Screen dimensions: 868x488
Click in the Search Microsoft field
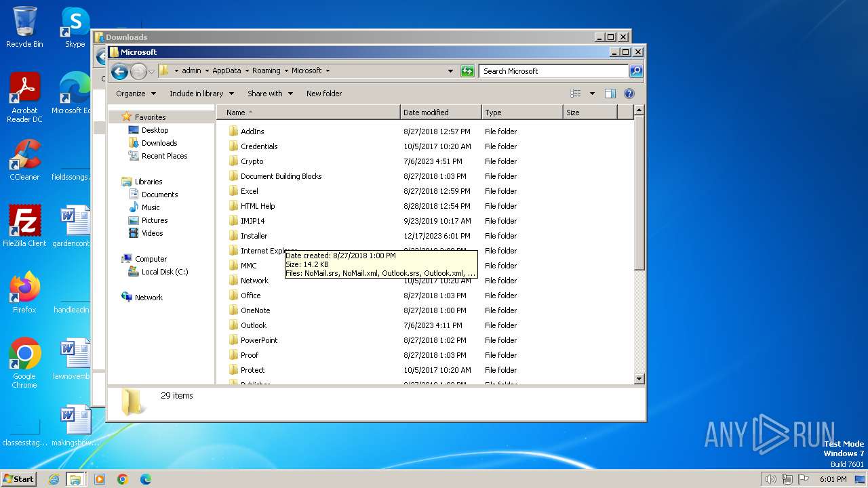pyautogui.click(x=554, y=70)
